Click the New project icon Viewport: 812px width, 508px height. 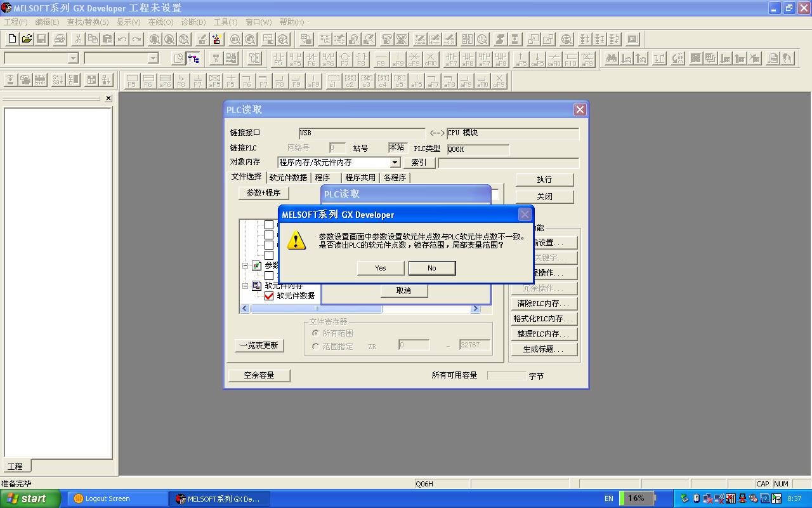tap(12, 39)
